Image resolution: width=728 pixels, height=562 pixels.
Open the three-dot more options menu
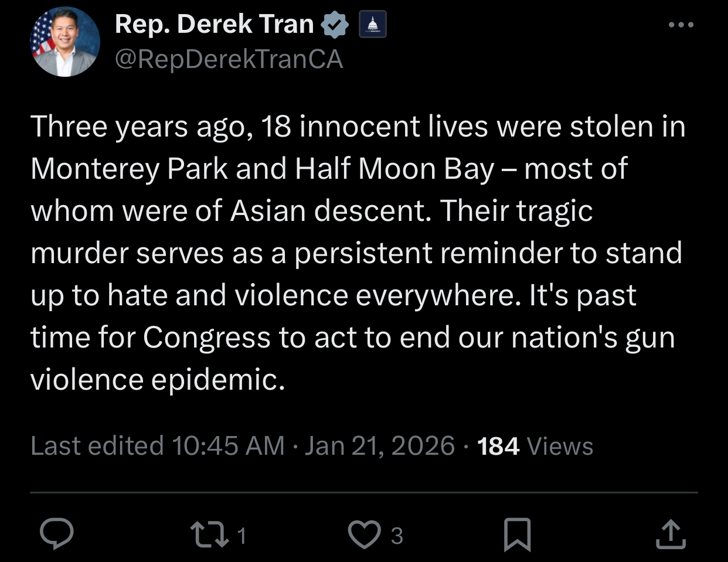tap(681, 25)
